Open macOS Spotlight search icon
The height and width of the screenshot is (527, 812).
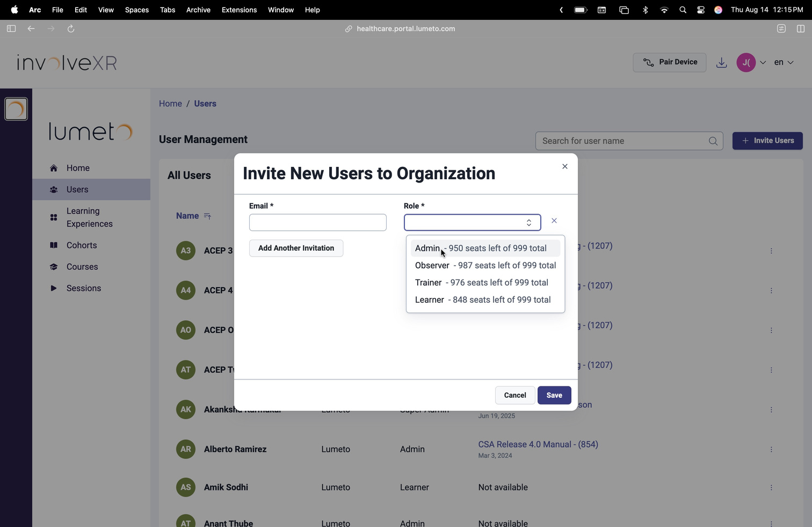tap(683, 10)
